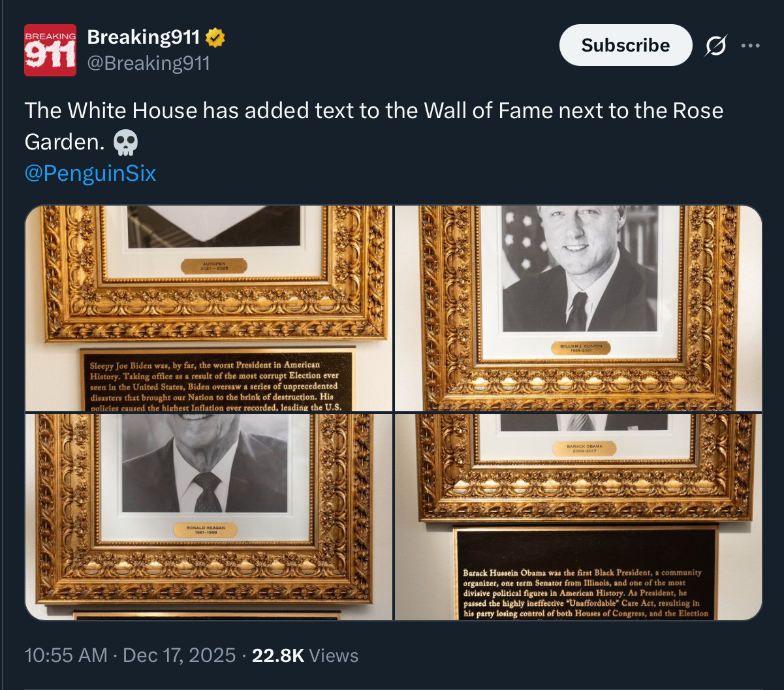784x690 pixels.
Task: Click the skull emoji in the post
Action: [x=125, y=142]
